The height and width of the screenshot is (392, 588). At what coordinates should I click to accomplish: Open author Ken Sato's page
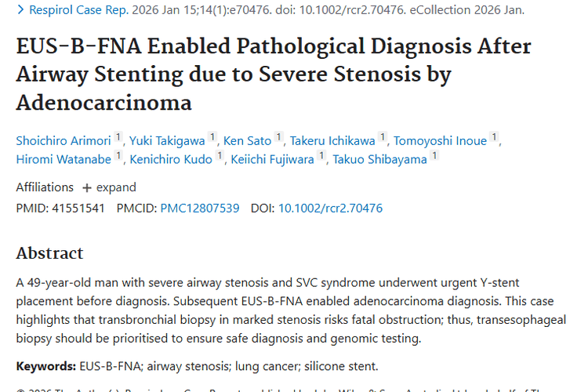(x=247, y=140)
